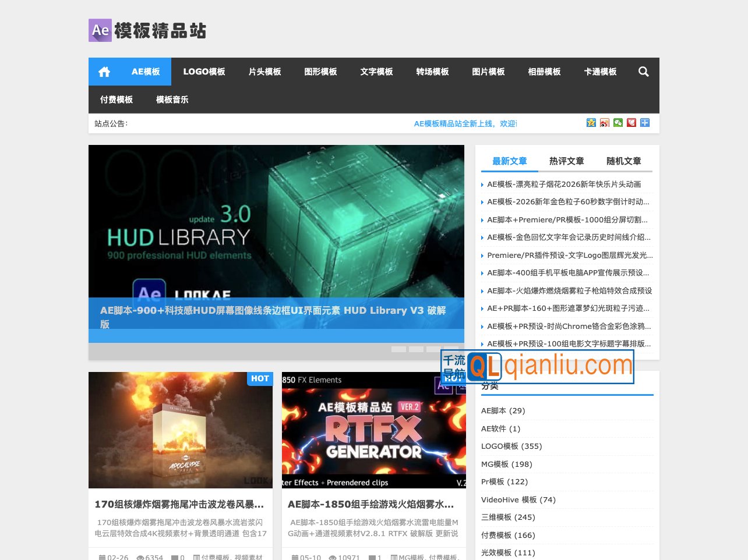Open the LOGO模板 menu item
Image resolution: width=748 pixels, height=560 pixels.
tap(204, 72)
